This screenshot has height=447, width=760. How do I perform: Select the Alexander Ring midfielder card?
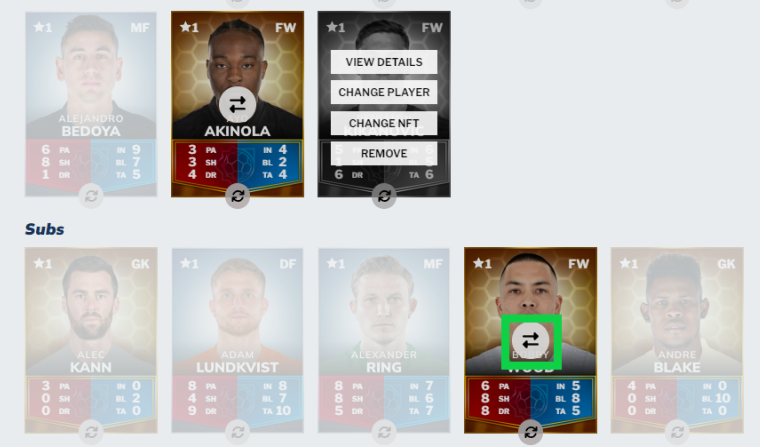coord(384,340)
